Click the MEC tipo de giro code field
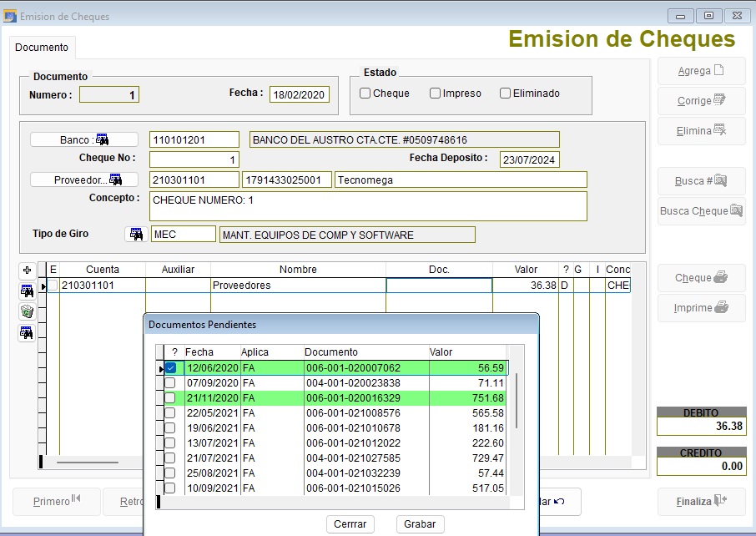 pyautogui.click(x=184, y=235)
